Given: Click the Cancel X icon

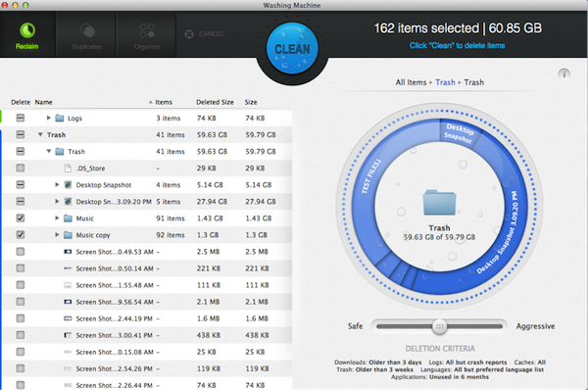Looking at the screenshot, I should (x=189, y=34).
